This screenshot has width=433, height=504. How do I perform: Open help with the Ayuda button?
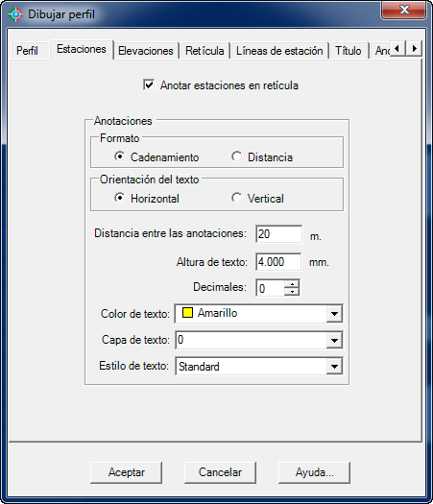pos(314,472)
